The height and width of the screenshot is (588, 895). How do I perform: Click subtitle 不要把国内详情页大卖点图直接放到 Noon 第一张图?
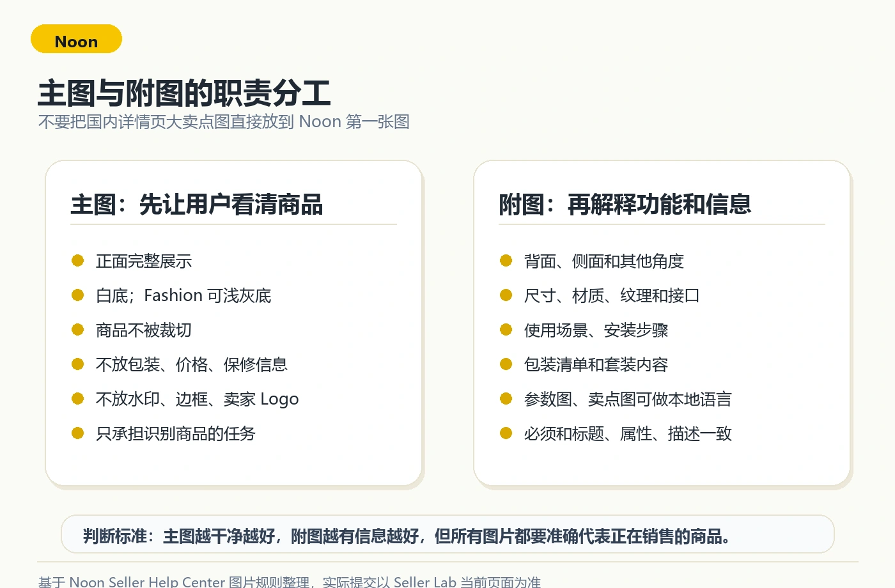224,121
